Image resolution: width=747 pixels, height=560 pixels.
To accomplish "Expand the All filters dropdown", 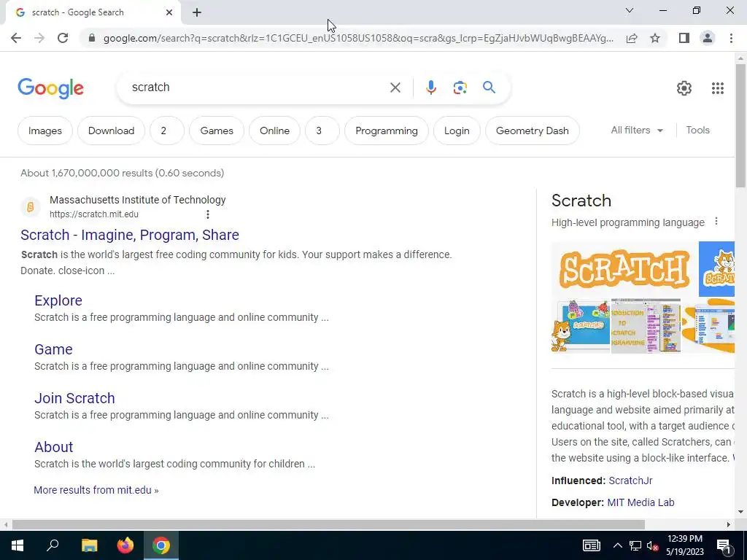I will click(637, 130).
